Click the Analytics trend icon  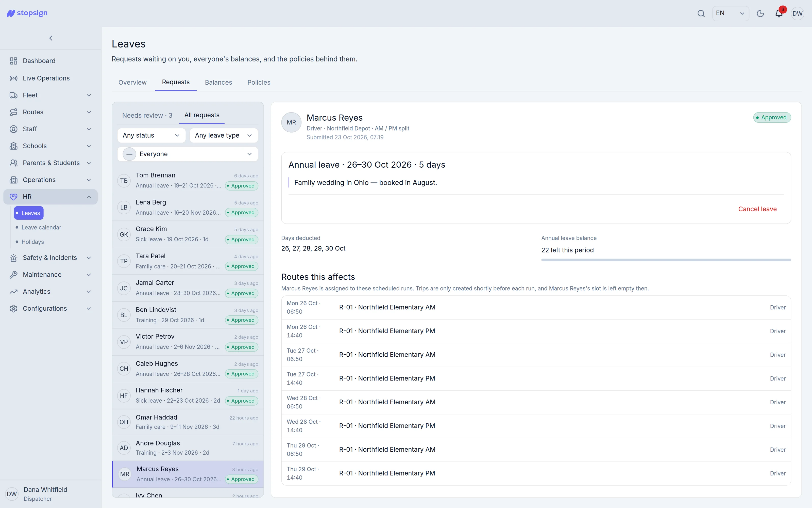click(x=13, y=292)
